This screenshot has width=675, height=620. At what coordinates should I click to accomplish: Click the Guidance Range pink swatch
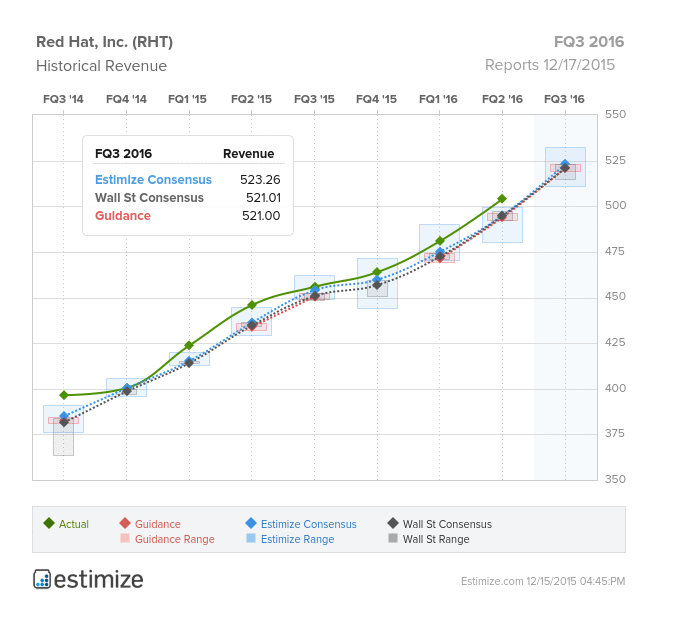(125, 538)
